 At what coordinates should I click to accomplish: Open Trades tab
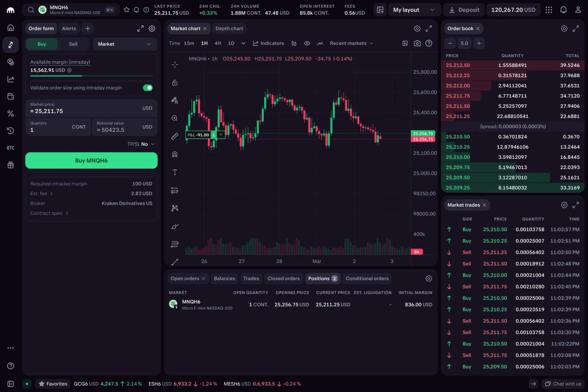251,279
